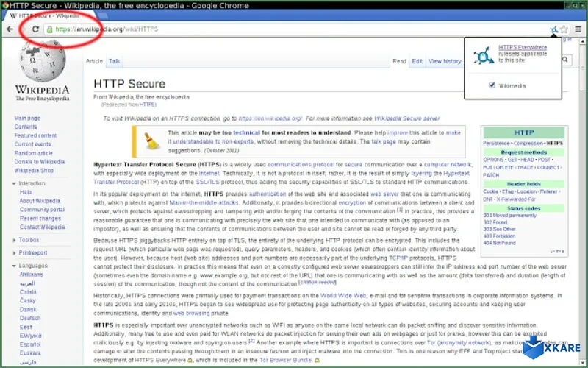Open About Wikipedia link
The image size is (588, 368).
click(x=40, y=201)
